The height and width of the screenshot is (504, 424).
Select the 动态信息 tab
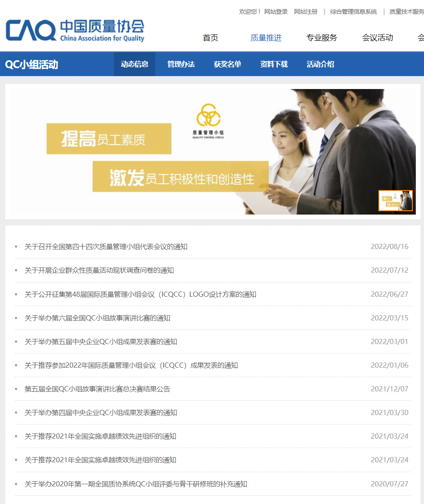tap(135, 64)
